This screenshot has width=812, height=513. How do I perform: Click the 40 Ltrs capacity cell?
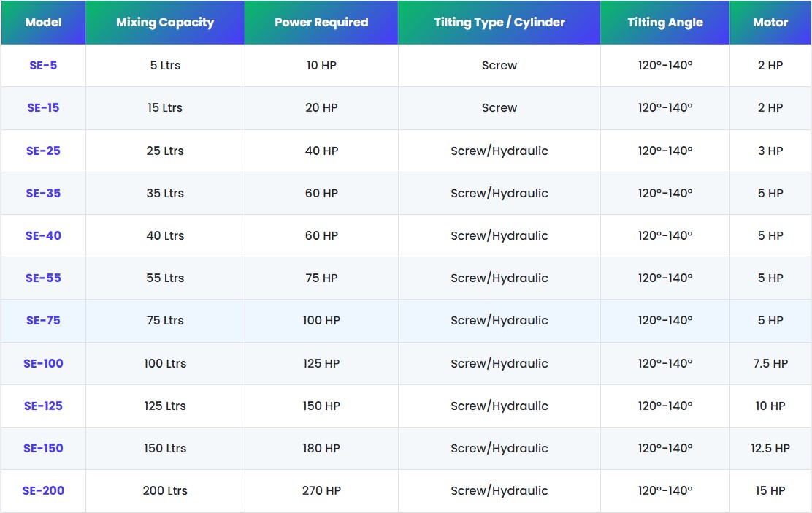point(165,236)
